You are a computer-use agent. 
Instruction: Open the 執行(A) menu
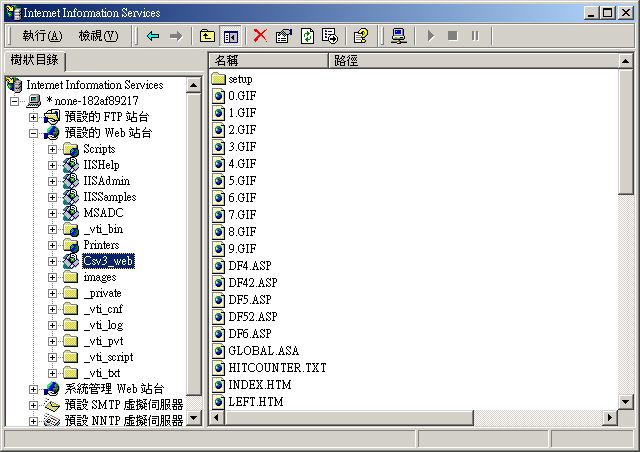(42, 36)
